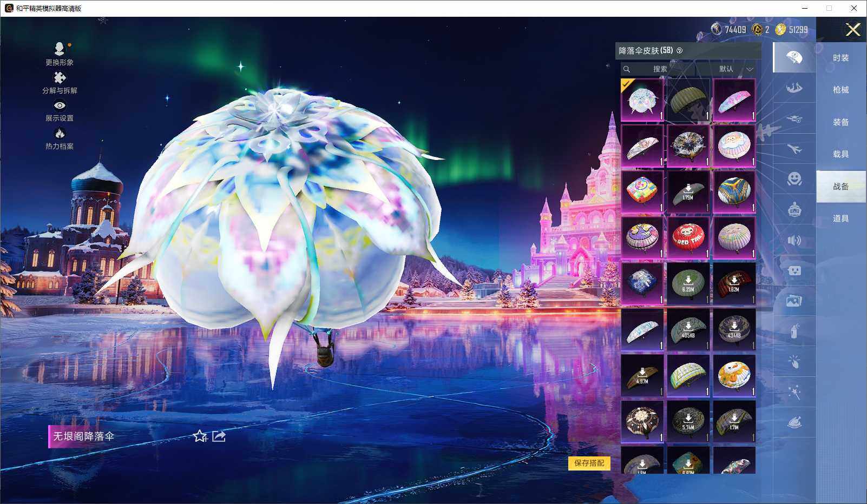Image resolution: width=867 pixels, height=504 pixels.
Task: Select the pale pink striped dome parachute
Action: click(734, 238)
